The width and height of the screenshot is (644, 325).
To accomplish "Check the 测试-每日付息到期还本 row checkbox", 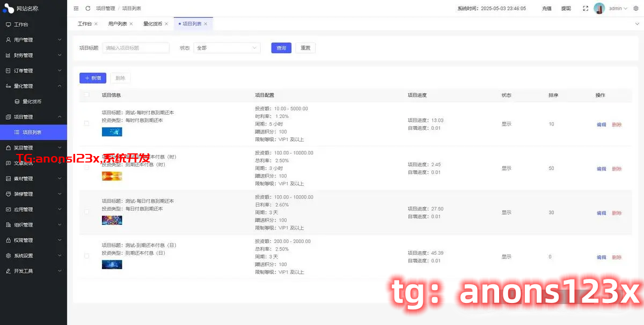I will click(86, 212).
